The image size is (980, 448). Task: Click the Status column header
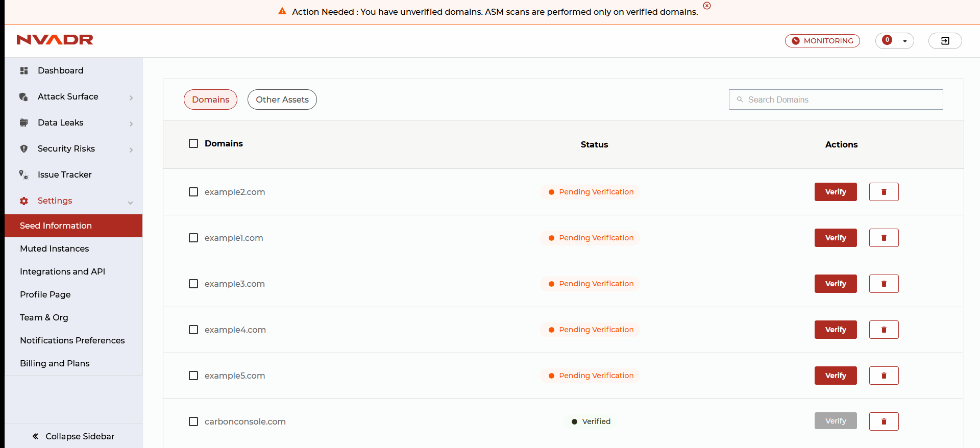click(594, 144)
